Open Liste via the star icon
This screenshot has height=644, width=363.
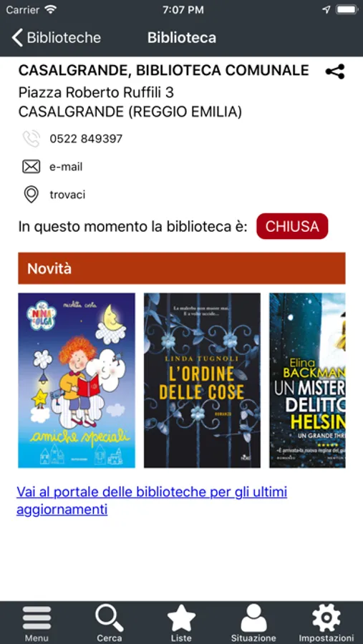pyautogui.click(x=181, y=618)
